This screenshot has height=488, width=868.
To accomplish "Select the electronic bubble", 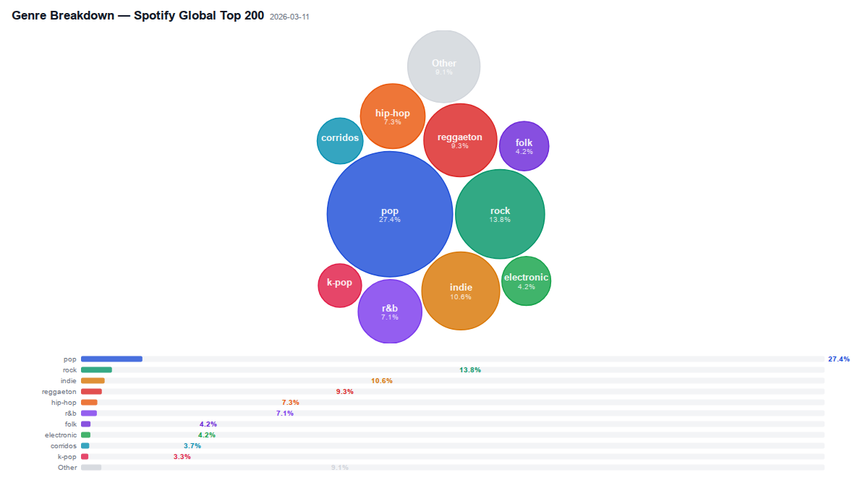I will [527, 281].
